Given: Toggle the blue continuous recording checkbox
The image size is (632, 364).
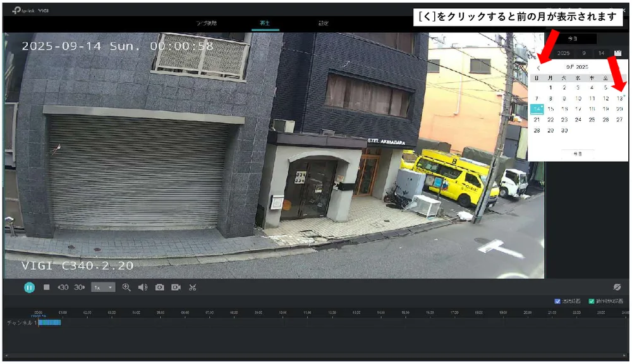Looking at the screenshot, I should [x=557, y=301].
